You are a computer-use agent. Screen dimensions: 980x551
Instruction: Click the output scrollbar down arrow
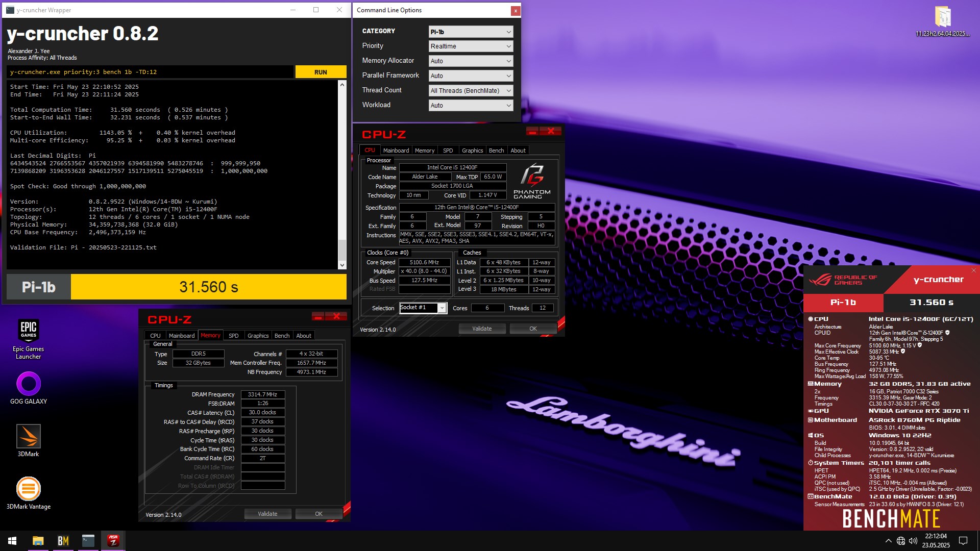point(342,265)
